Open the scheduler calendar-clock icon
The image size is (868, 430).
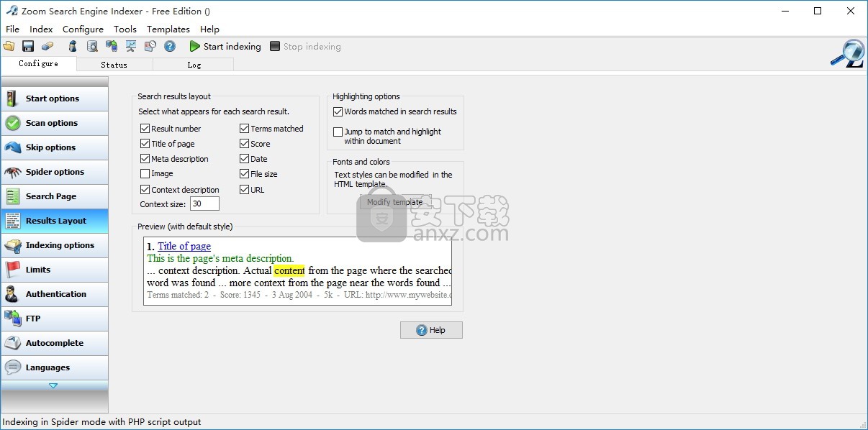pos(150,47)
